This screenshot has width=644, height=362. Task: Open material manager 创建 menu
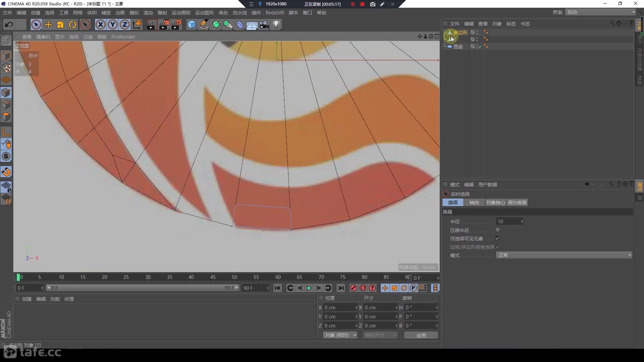tap(27, 299)
